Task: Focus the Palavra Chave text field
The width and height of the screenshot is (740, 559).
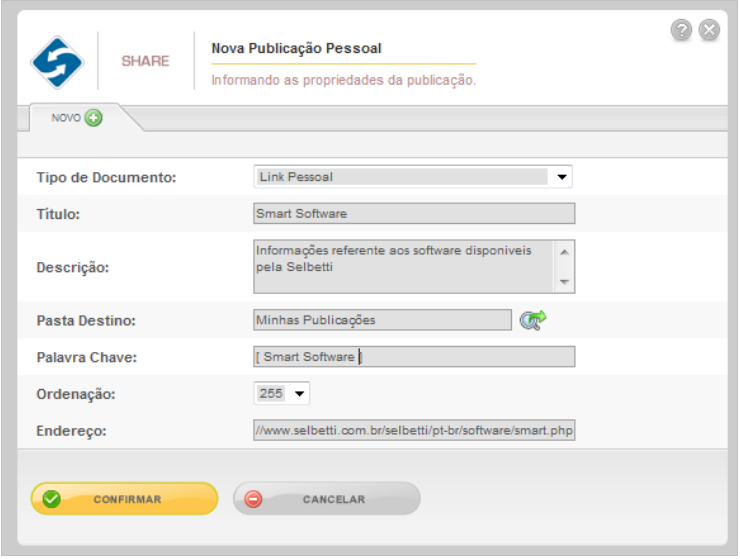Action: click(x=414, y=356)
